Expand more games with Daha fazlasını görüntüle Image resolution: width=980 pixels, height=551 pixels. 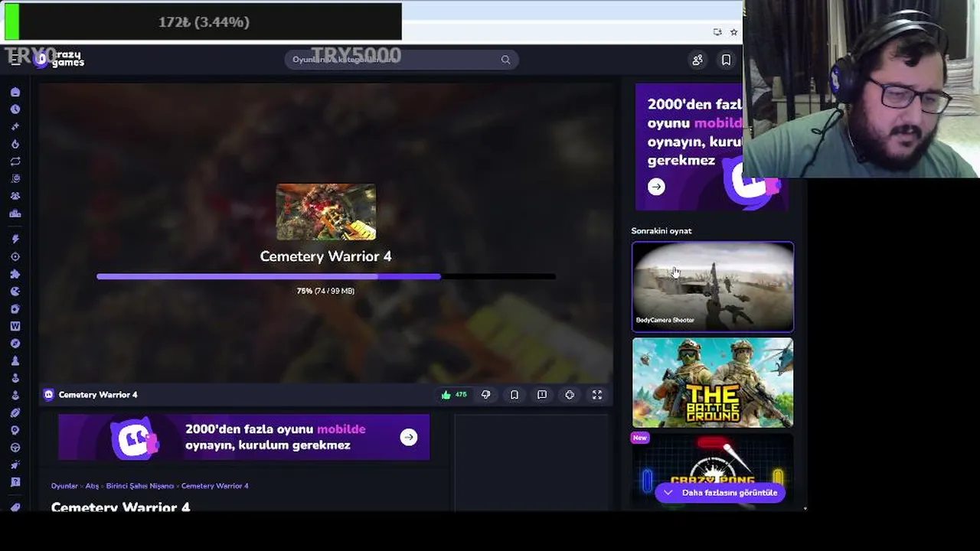pyautogui.click(x=720, y=493)
